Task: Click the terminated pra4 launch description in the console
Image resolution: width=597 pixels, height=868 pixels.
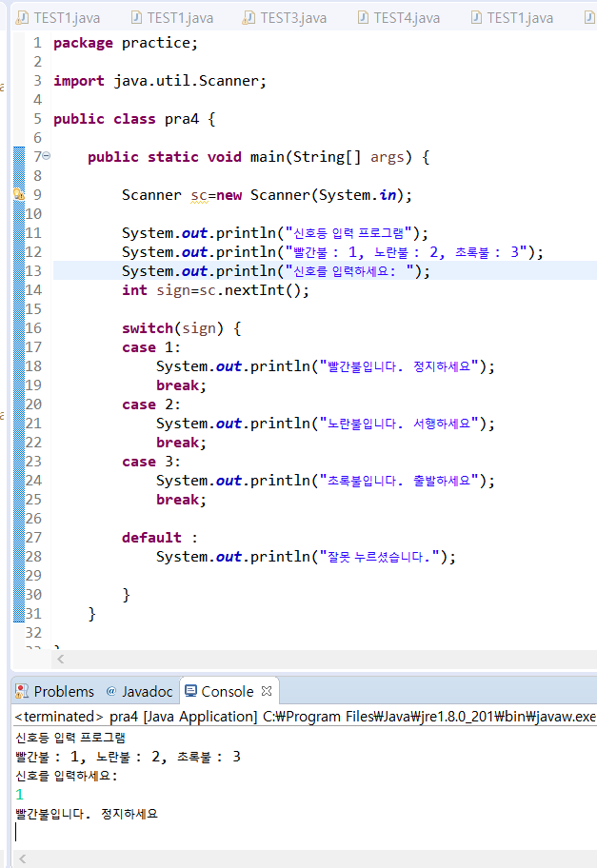Action: tap(305, 717)
